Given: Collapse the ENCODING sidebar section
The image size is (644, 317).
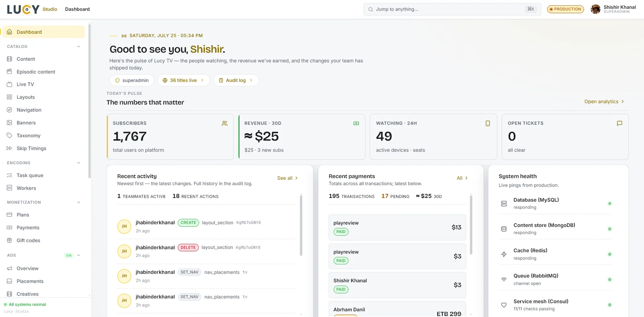Looking at the screenshot, I should 78,163.
